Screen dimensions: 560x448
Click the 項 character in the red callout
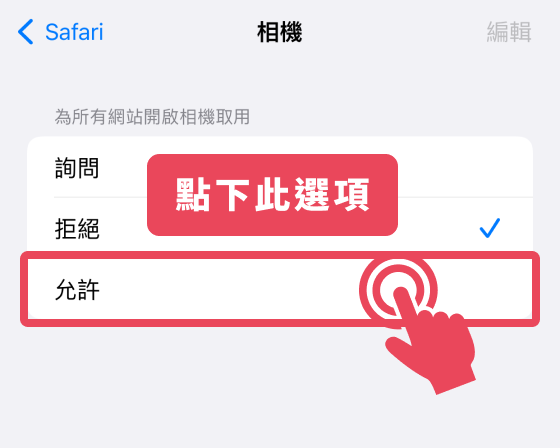point(352,195)
